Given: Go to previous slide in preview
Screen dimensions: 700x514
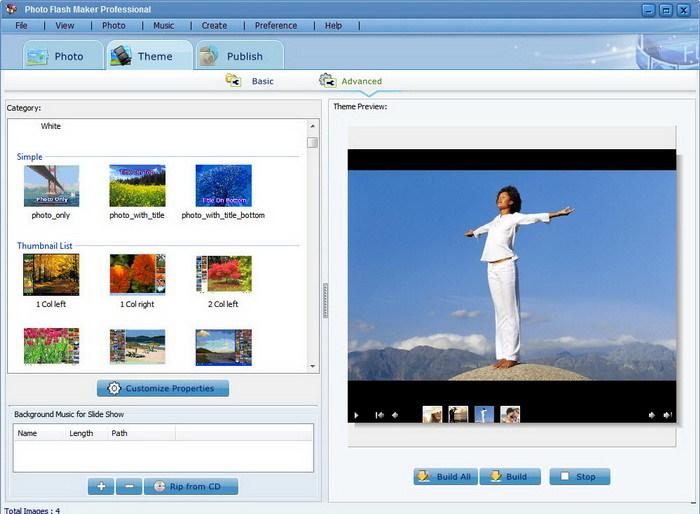Looking at the screenshot, I should click(395, 415).
